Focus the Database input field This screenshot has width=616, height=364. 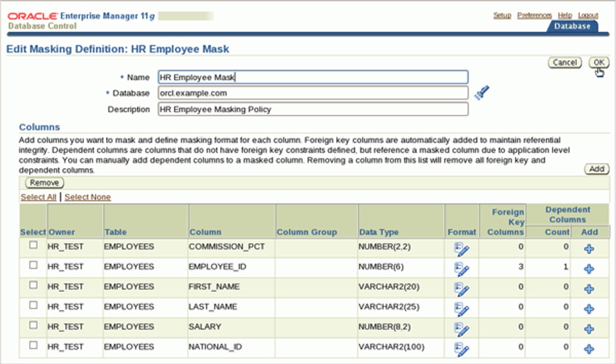313,93
